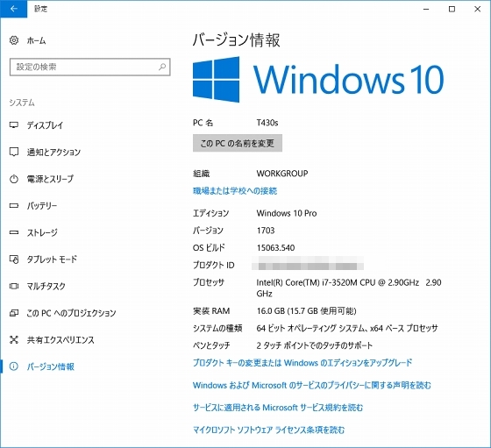The image size is (491, 448).
Task: Click the ディスプレイ monitor icon
Action: 14,125
